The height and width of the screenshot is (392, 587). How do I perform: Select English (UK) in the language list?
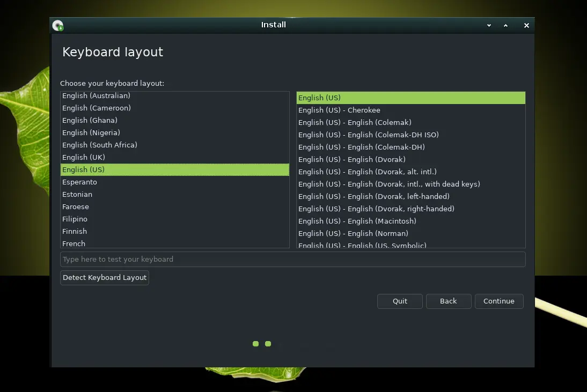click(84, 157)
